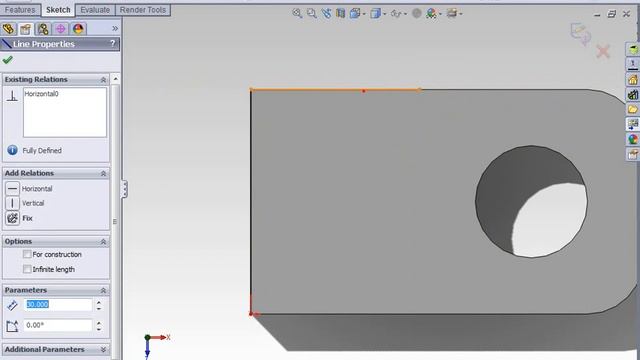Decrease the line angle value

click(x=99, y=329)
